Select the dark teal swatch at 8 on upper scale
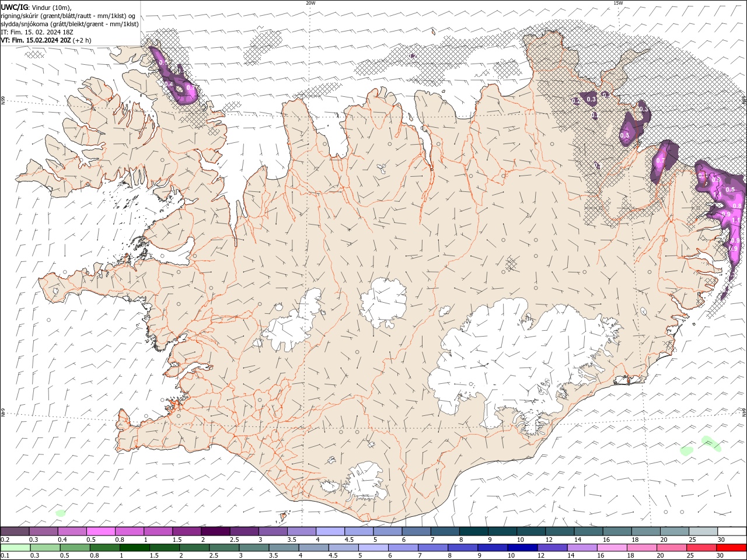 pos(473,531)
